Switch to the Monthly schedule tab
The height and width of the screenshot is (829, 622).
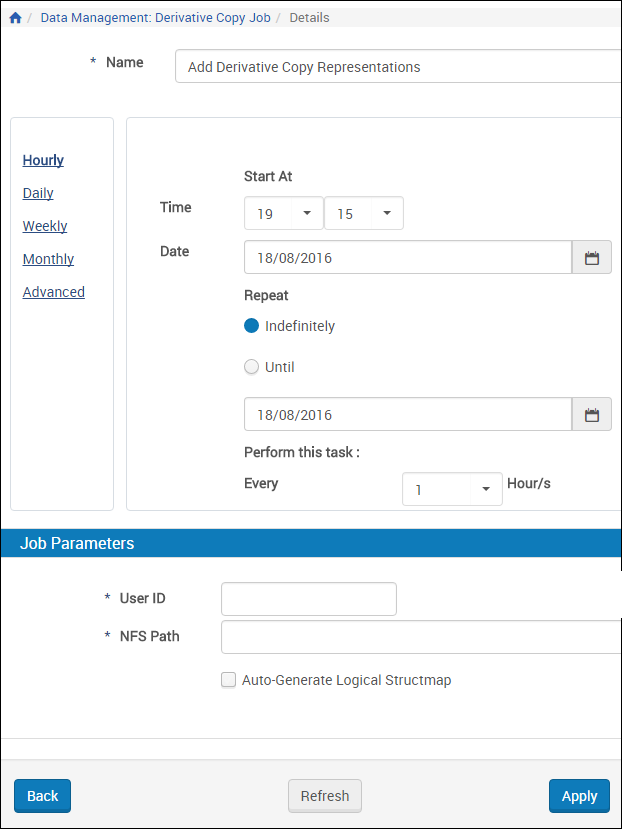[48, 259]
